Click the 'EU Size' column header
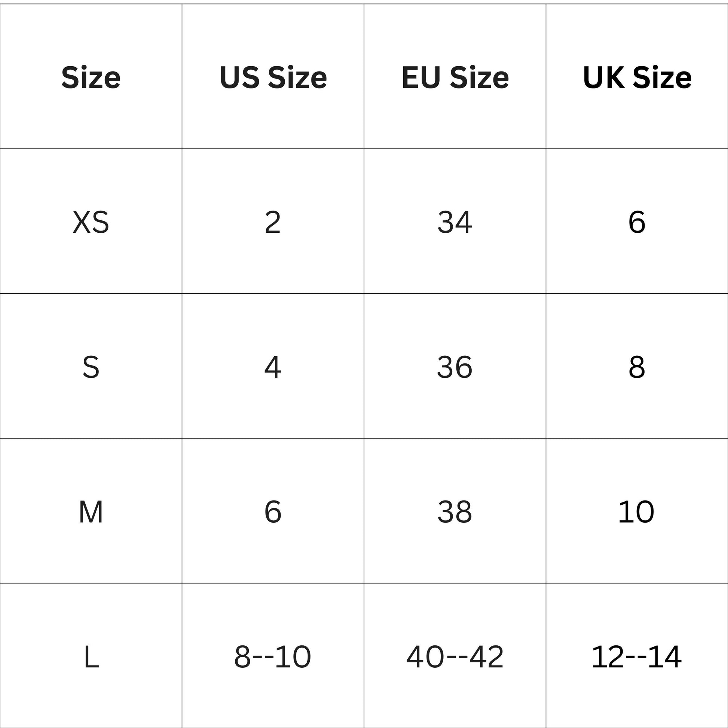This screenshot has height=728, width=728. coord(455,77)
